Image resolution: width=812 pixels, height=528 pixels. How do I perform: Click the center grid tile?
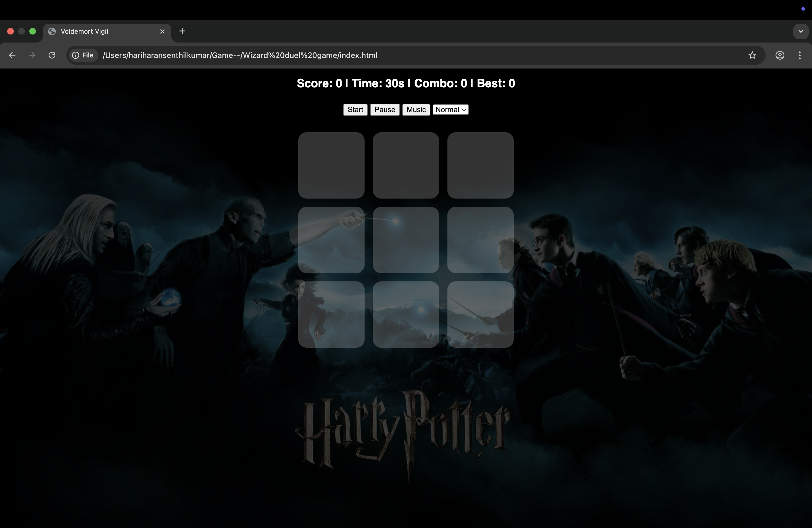click(x=406, y=240)
